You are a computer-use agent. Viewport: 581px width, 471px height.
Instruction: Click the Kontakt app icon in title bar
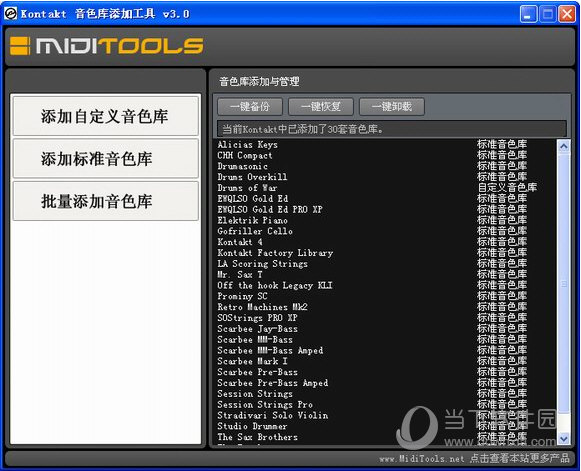click(10, 14)
